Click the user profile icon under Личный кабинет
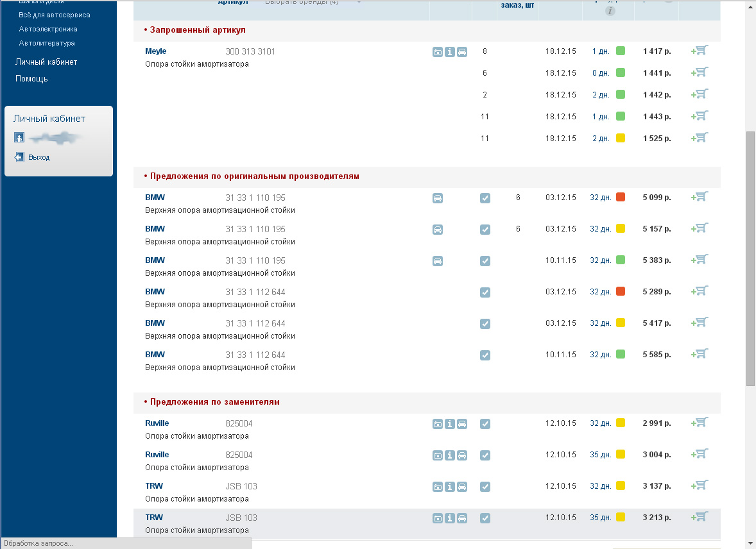This screenshot has width=756, height=549. tap(19, 138)
